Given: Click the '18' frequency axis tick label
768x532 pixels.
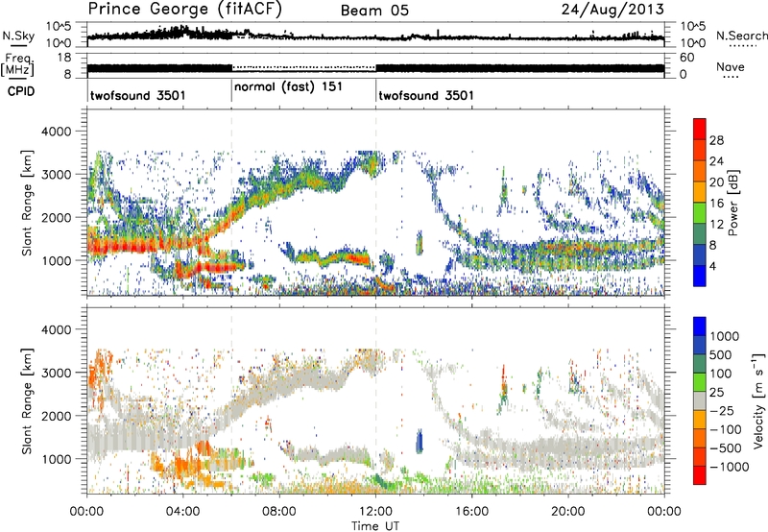Looking at the screenshot, I should click(63, 58).
